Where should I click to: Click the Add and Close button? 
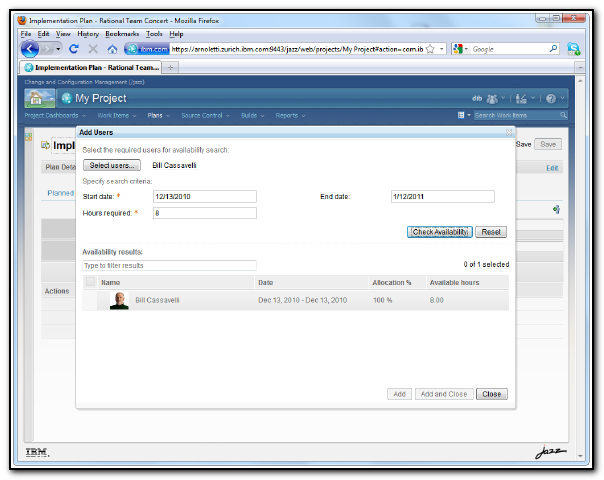coord(444,394)
